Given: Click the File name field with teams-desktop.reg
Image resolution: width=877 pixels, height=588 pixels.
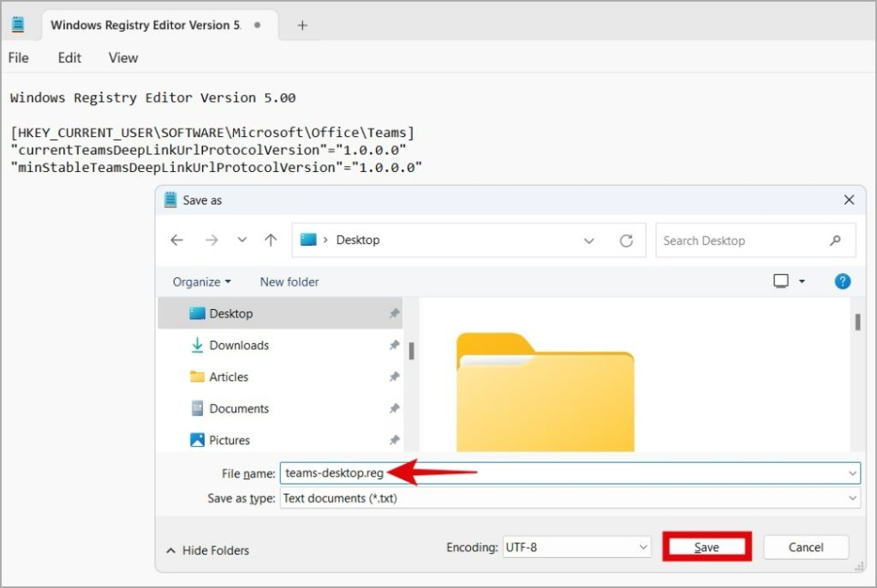Looking at the screenshot, I should (570, 472).
